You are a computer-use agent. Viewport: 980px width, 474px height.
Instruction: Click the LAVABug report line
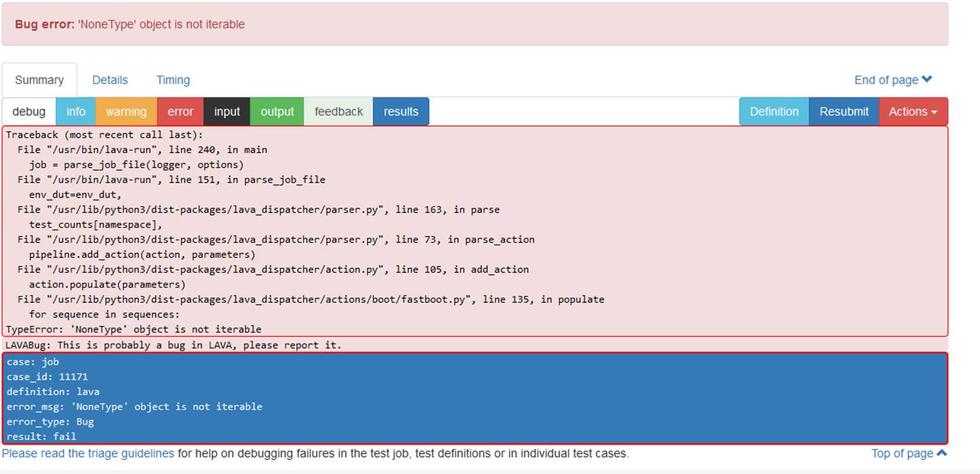pos(173,345)
